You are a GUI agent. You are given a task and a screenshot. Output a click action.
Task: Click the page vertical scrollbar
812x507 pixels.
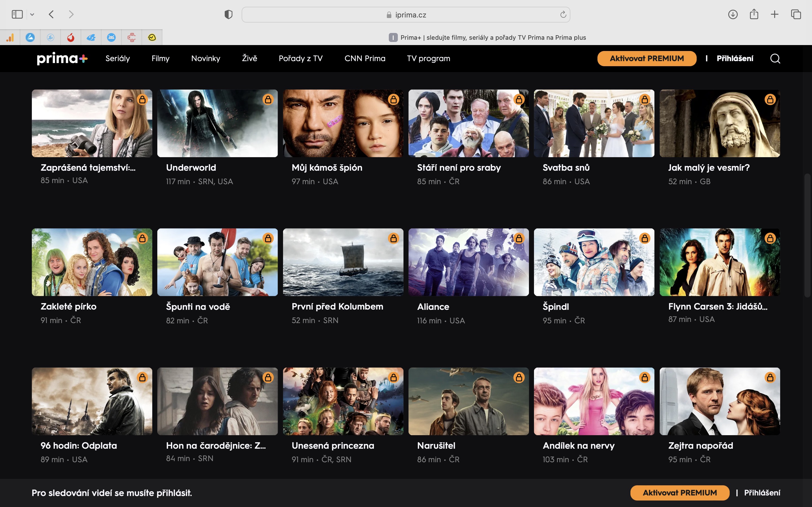[807, 235]
